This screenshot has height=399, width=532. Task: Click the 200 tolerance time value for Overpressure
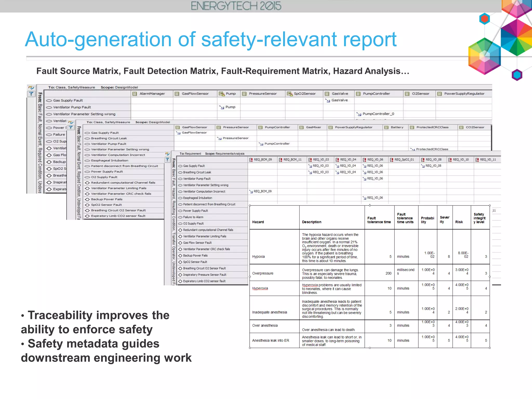pyautogui.click(x=388, y=274)
